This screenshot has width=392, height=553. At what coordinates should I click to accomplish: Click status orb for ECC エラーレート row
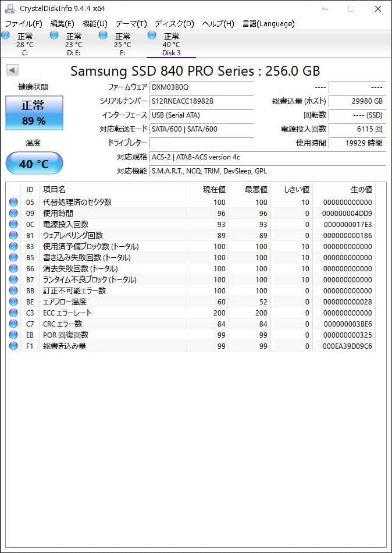tap(13, 313)
